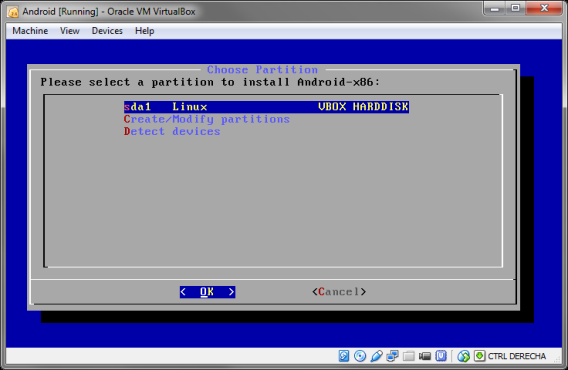
Task: Click the network adapters status icon
Action: (392, 356)
